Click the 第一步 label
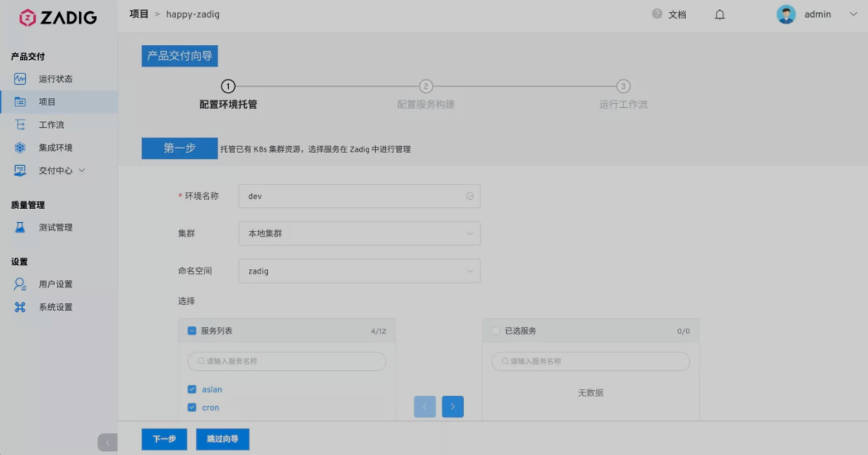 click(x=179, y=149)
